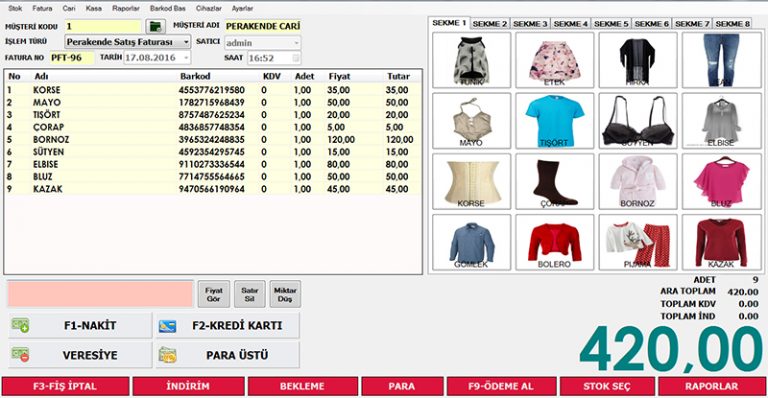
Task: Click the F9-ÖDEME AL button
Action: [501, 386]
